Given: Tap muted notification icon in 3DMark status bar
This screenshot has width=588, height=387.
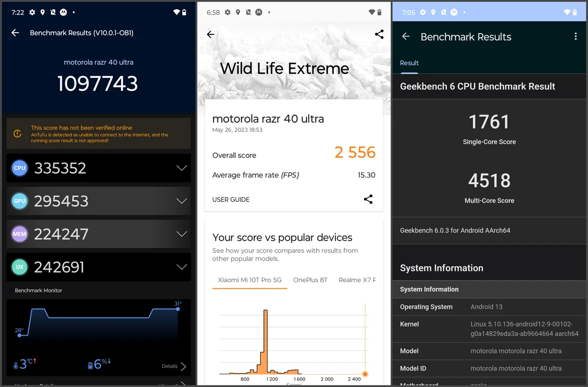Looking at the screenshot, I should point(248,12).
